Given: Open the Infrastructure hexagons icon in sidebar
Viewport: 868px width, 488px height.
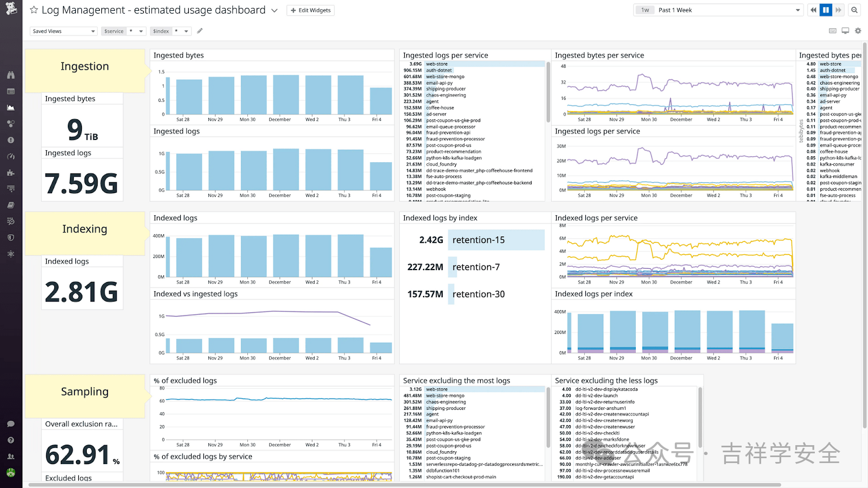Looking at the screenshot, I should click(x=11, y=124).
